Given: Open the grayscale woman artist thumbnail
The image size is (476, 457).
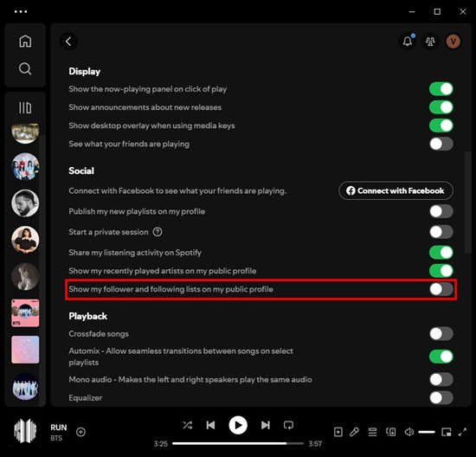Looking at the screenshot, I should pyautogui.click(x=25, y=276).
